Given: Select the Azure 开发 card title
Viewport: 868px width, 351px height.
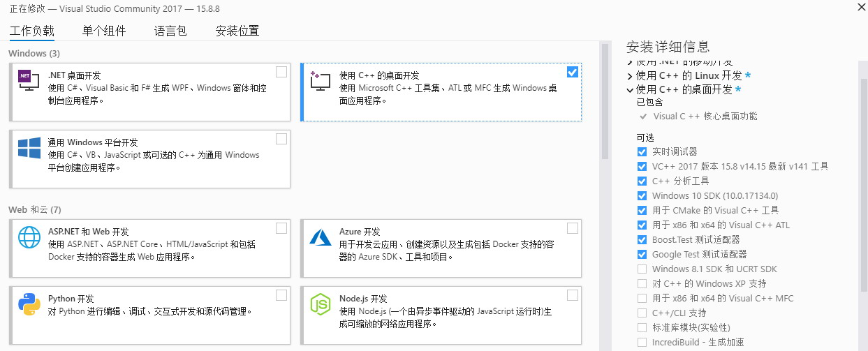Looking at the screenshot, I should (x=360, y=232).
